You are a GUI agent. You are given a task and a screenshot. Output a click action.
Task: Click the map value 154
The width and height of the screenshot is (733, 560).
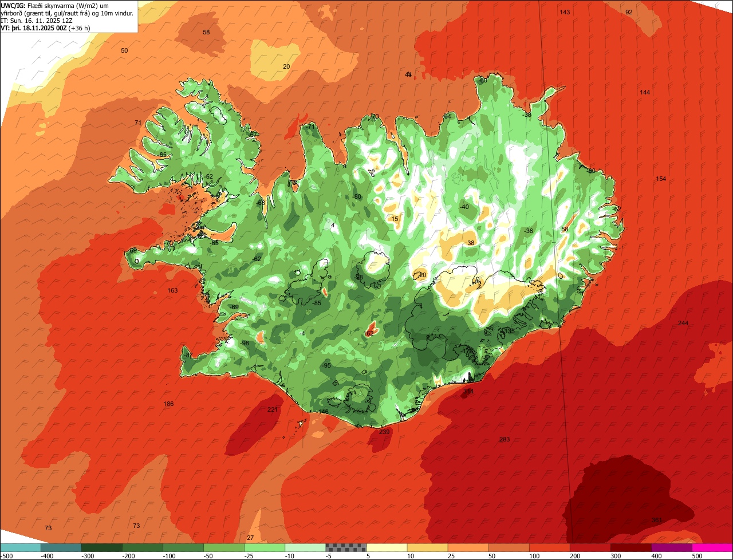click(x=661, y=179)
